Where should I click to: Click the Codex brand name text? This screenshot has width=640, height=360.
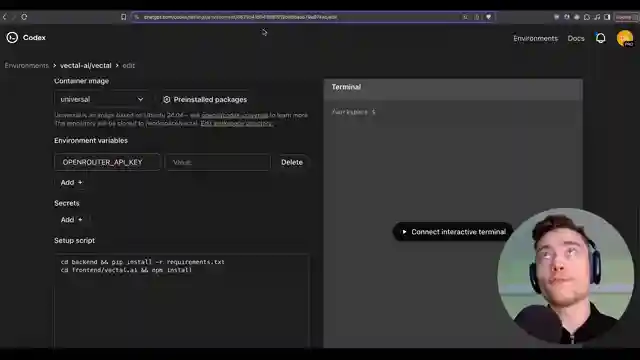tap(34, 38)
